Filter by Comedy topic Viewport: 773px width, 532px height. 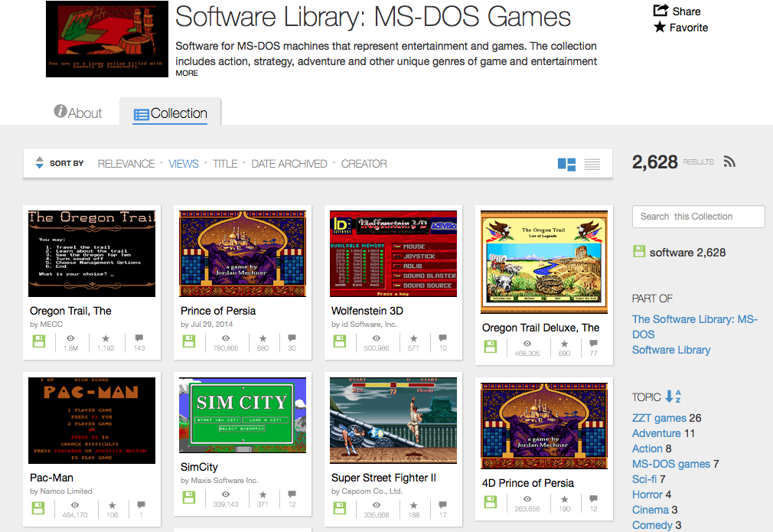[x=652, y=525]
